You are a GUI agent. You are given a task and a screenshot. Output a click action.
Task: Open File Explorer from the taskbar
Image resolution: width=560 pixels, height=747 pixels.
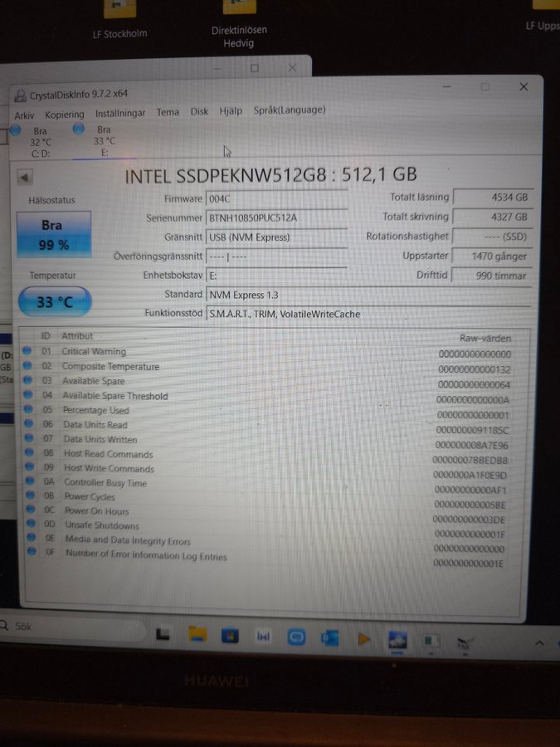197,636
